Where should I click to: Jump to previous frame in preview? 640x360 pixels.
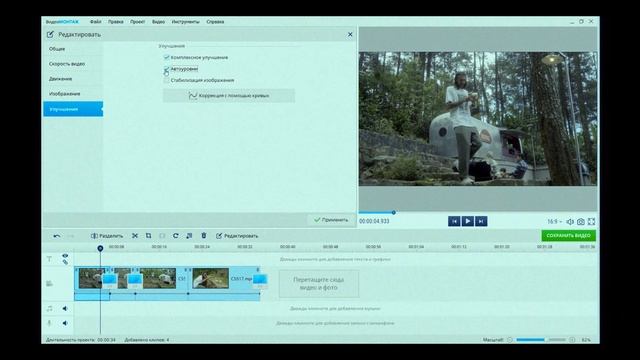454,221
